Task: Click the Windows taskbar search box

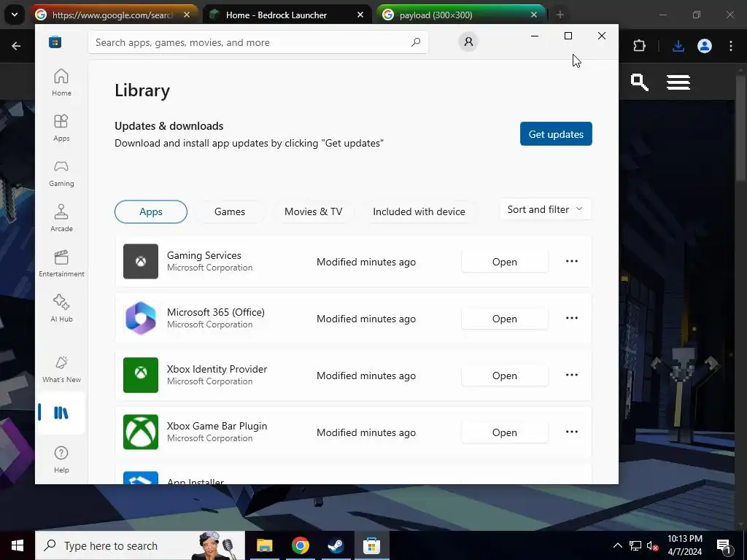Action: [140, 545]
